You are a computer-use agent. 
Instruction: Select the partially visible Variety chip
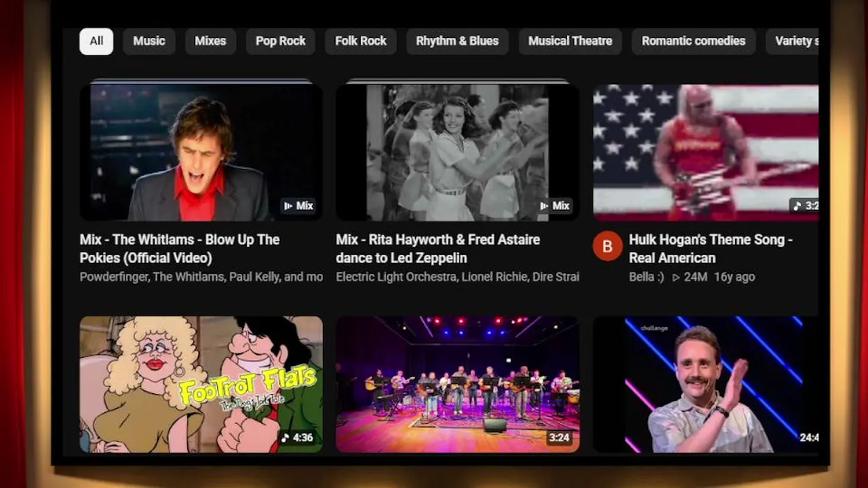(792, 41)
